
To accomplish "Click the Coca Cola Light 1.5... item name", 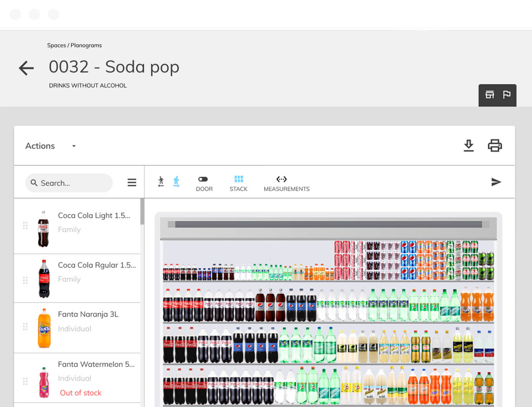I will click(94, 216).
